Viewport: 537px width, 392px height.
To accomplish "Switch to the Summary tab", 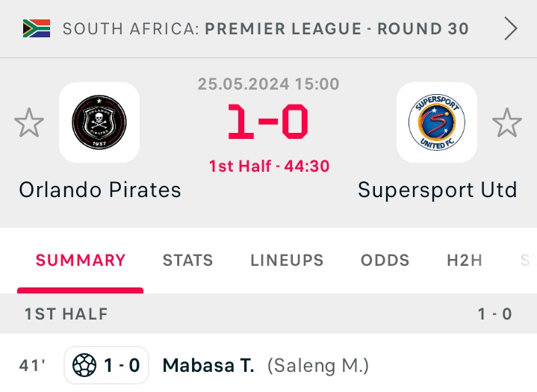I will (81, 261).
